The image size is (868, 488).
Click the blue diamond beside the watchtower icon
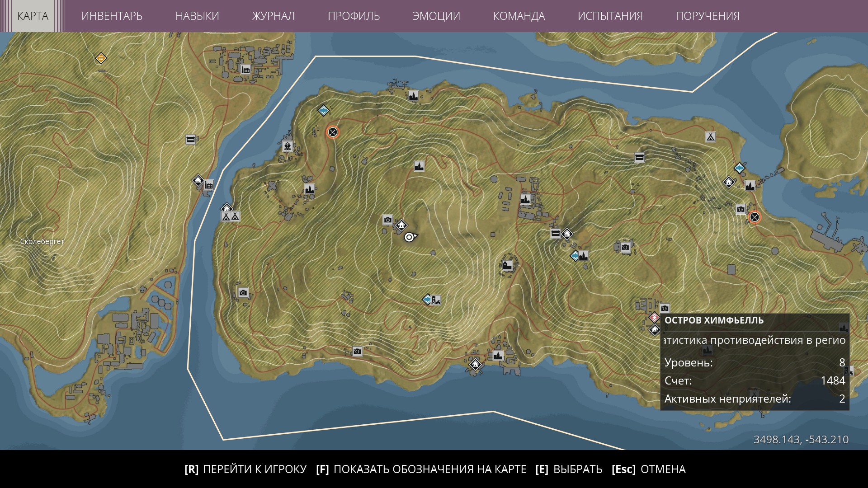coord(427,299)
